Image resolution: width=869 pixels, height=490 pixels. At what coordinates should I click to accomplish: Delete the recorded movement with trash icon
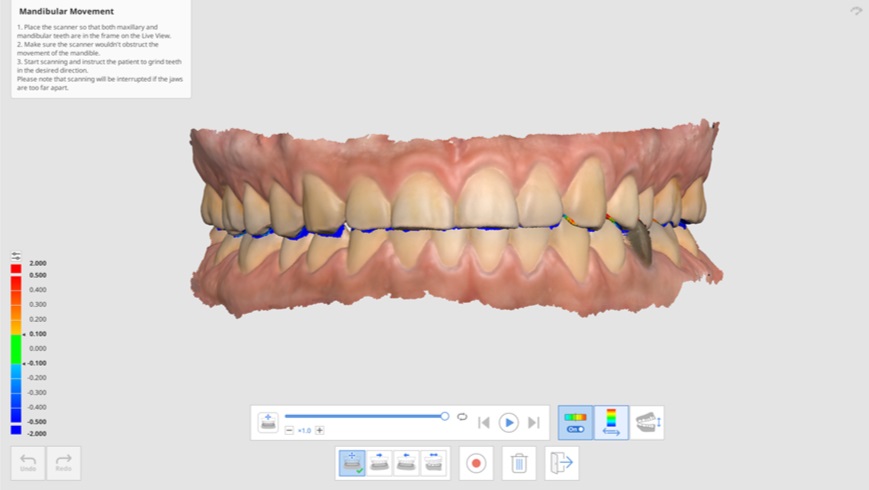[x=519, y=463]
